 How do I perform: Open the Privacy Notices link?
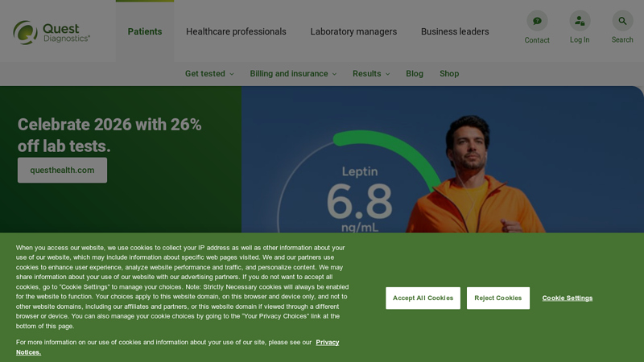pyautogui.click(x=328, y=343)
